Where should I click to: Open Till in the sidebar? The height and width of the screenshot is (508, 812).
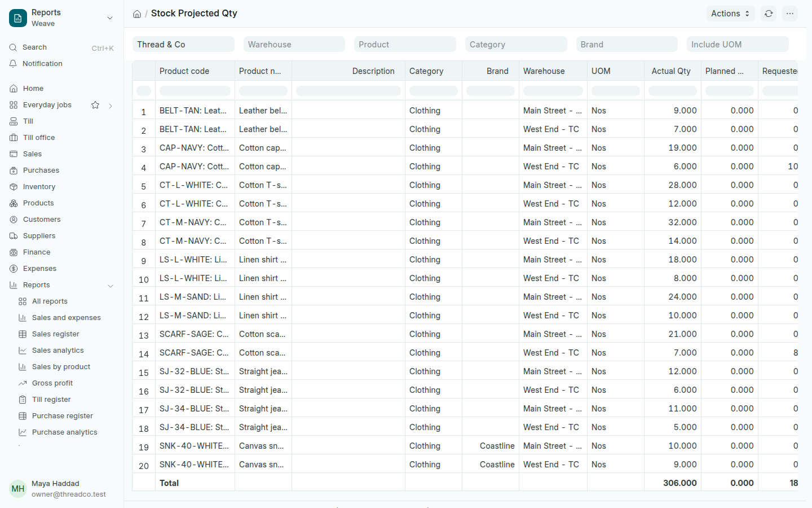click(x=61, y=121)
